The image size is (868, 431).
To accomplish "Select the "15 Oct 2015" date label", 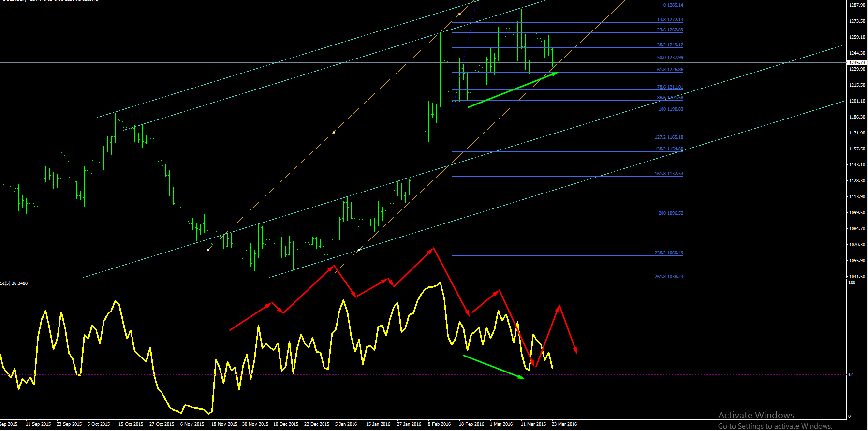I will [x=131, y=424].
